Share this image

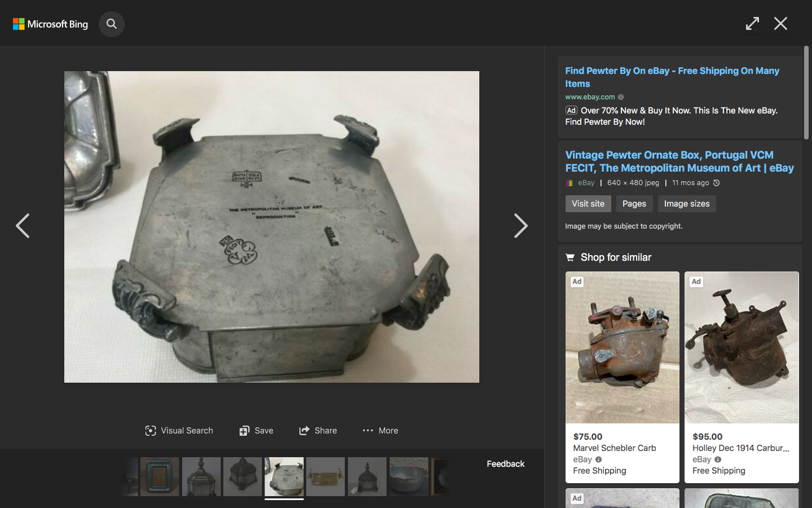coord(318,431)
